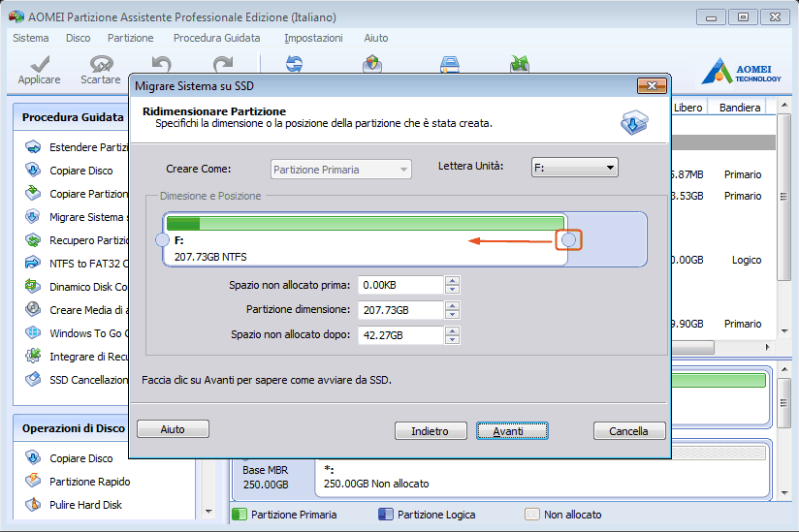Open the Procedura Guidata menu
The width and height of the screenshot is (799, 532).
point(216,38)
